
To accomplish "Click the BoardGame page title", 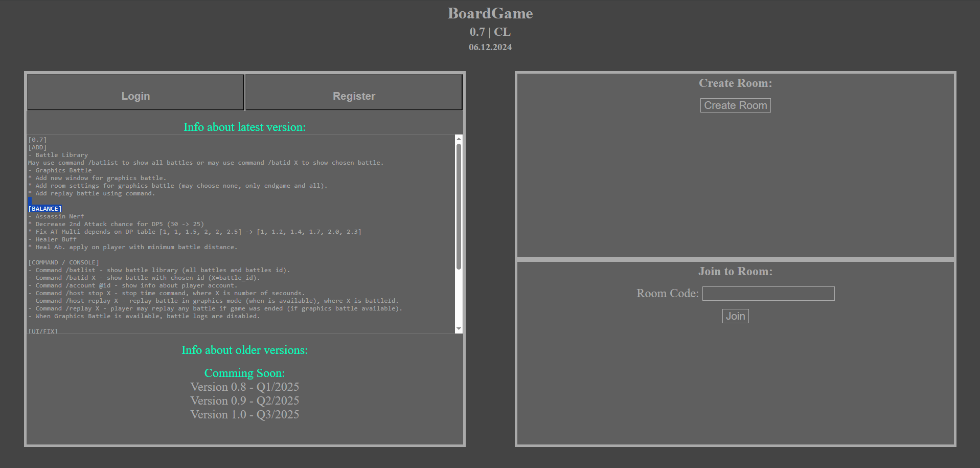I will pyautogui.click(x=490, y=13).
